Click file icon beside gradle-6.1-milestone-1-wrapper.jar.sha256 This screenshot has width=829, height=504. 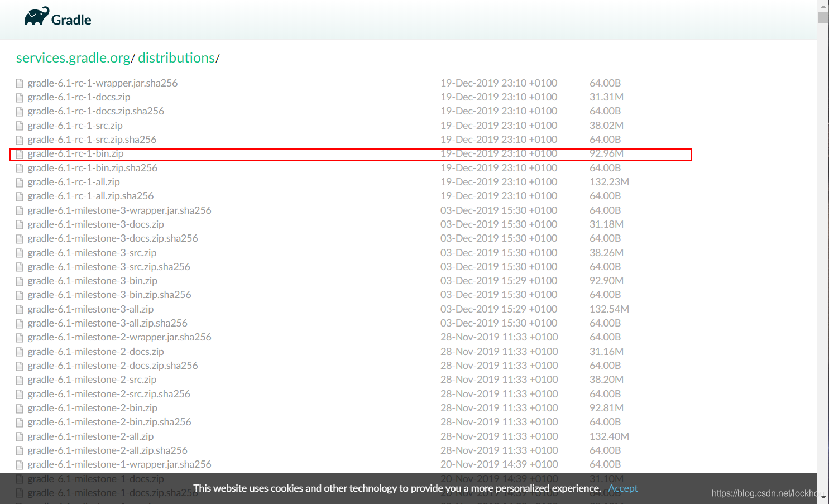pos(20,465)
